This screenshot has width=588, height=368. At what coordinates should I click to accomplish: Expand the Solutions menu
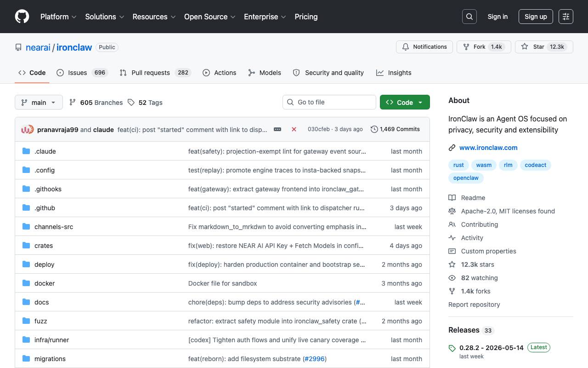pos(105,17)
